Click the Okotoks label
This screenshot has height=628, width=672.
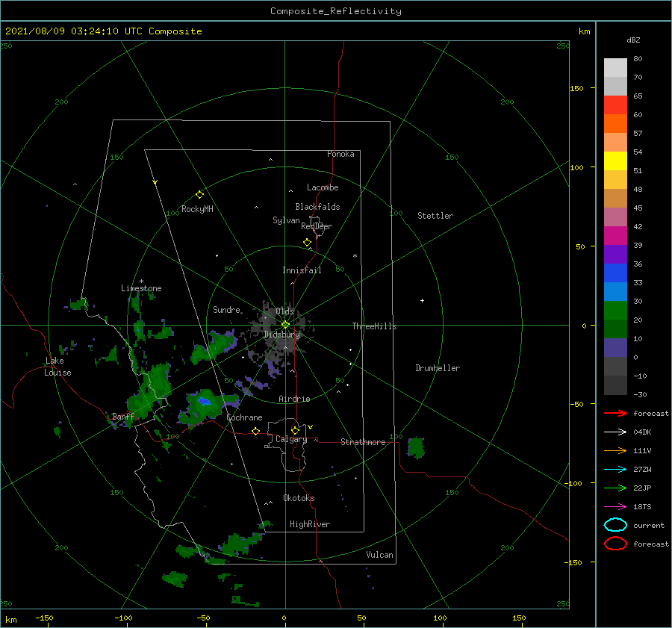(x=299, y=499)
